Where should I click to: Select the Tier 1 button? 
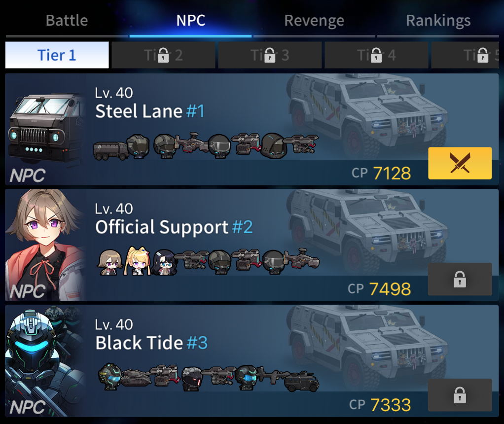(x=57, y=55)
